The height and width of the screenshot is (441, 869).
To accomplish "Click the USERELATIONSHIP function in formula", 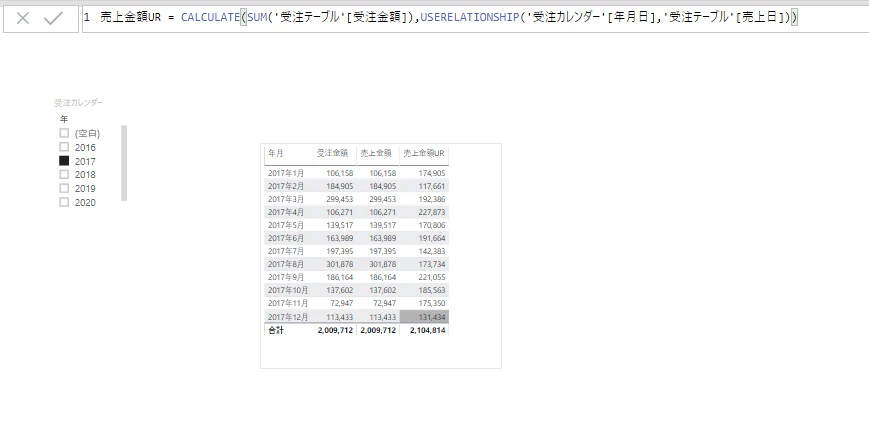I will pyautogui.click(x=470, y=18).
